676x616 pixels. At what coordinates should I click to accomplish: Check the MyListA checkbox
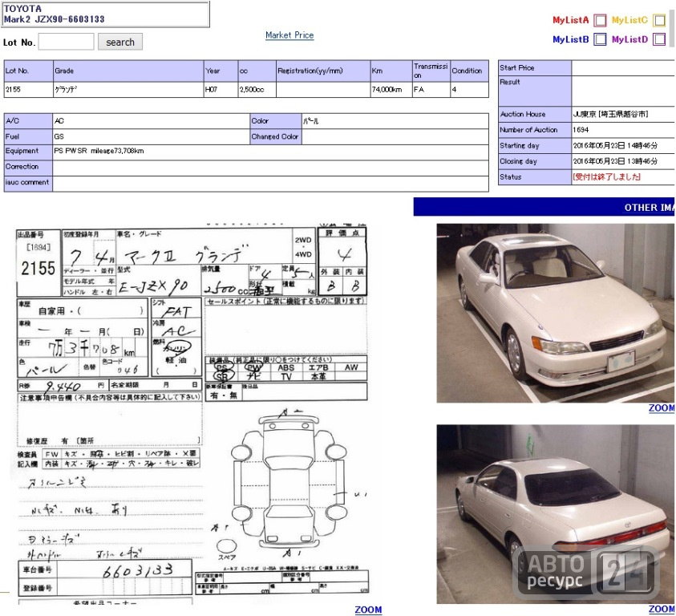pyautogui.click(x=600, y=20)
